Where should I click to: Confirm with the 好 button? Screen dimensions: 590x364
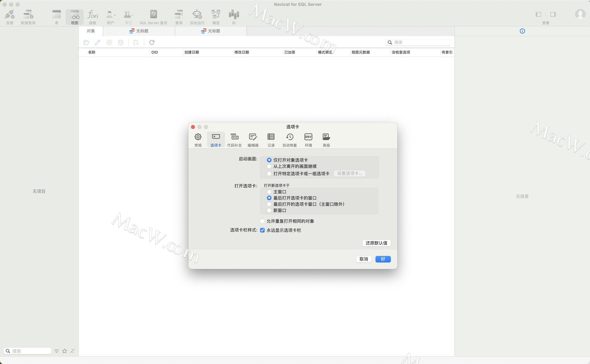383,259
